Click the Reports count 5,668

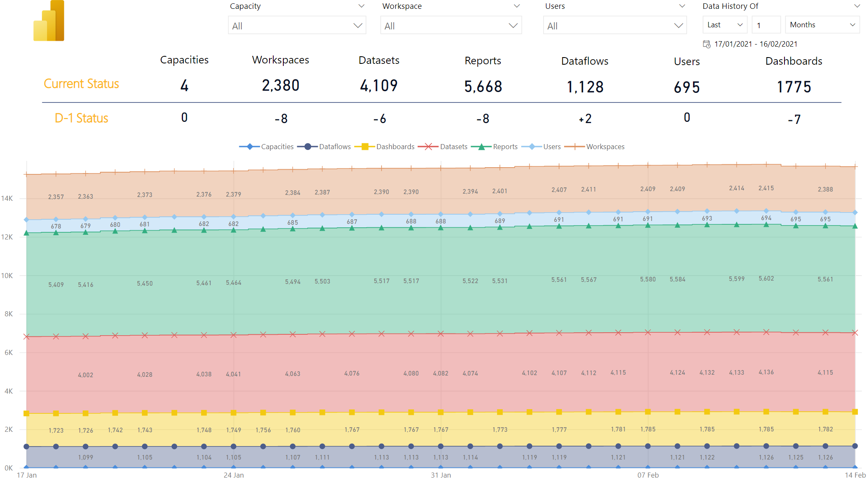point(483,87)
